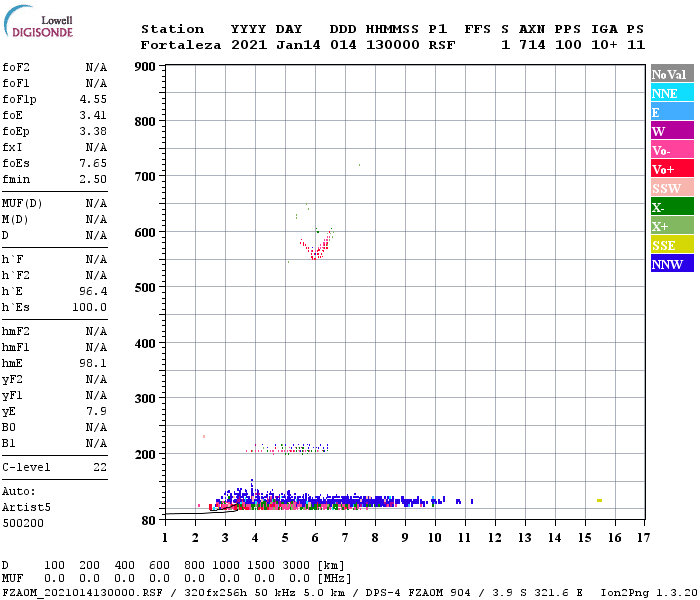The width and height of the screenshot is (700, 600).
Task: Click the RSF program label
Action: pyautogui.click(x=442, y=45)
